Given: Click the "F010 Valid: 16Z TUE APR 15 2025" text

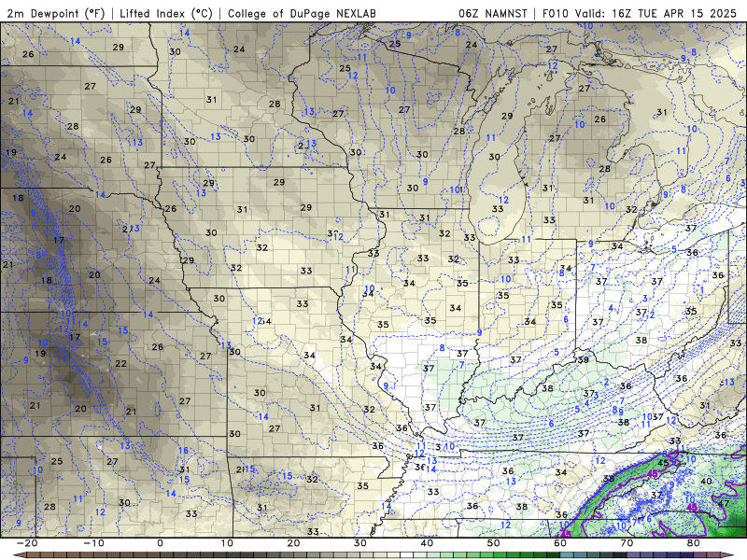Looking at the screenshot, I should [640, 13].
